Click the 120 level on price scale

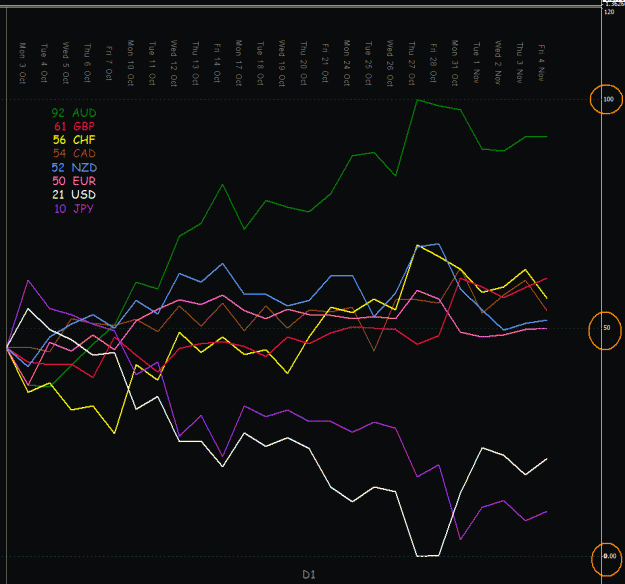[609, 12]
